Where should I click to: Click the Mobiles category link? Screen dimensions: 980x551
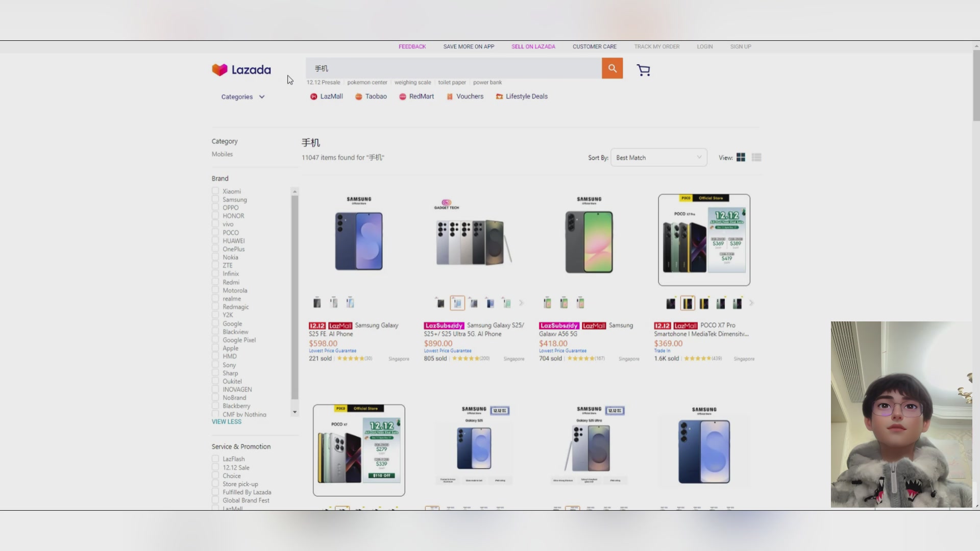pos(222,154)
